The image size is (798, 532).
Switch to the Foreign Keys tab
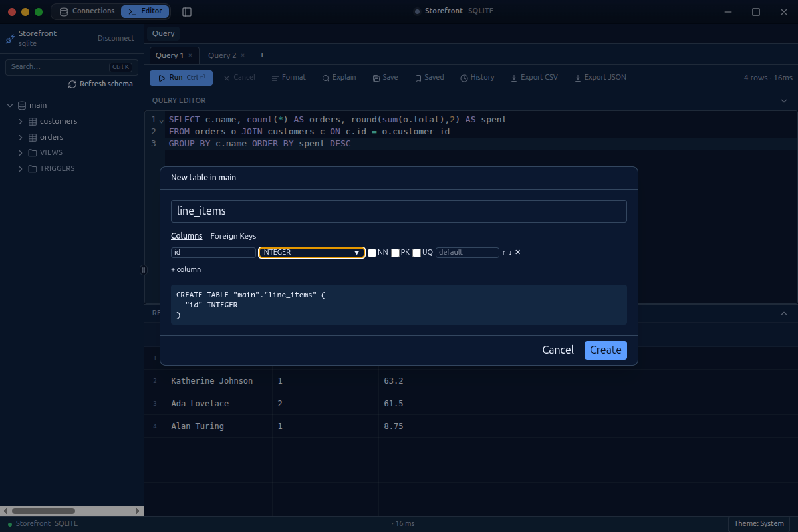tap(233, 236)
